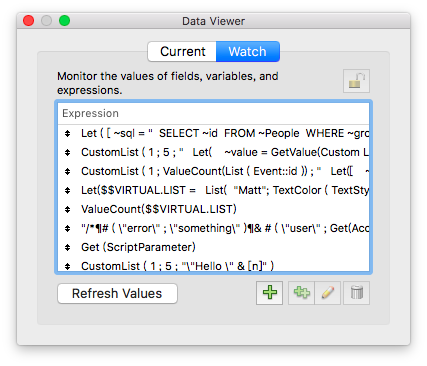Click reorder handle beside CustomList ~value row
The height and width of the screenshot is (366, 427).
coord(68,153)
